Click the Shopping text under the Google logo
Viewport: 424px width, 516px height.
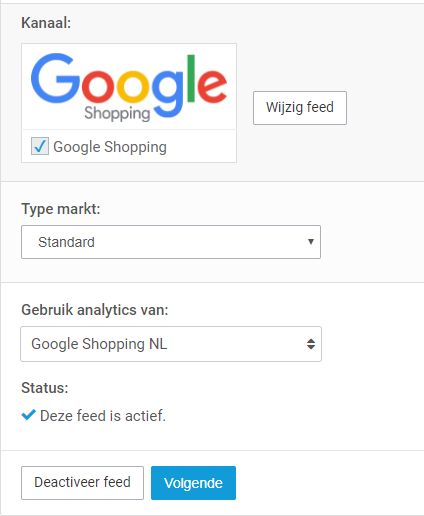[117, 113]
